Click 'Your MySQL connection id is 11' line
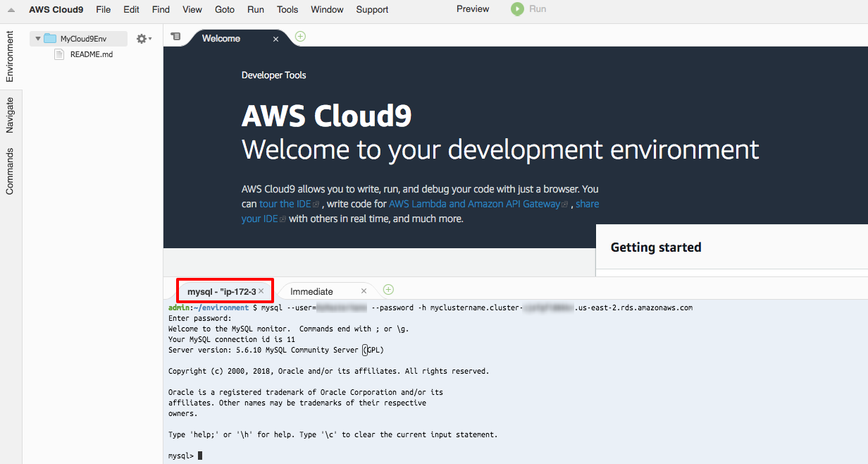 click(x=232, y=339)
